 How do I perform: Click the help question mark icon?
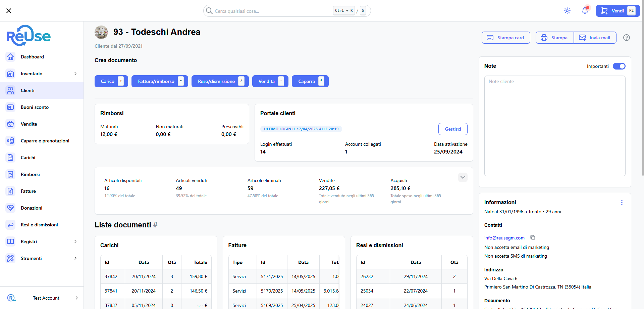coord(626,38)
